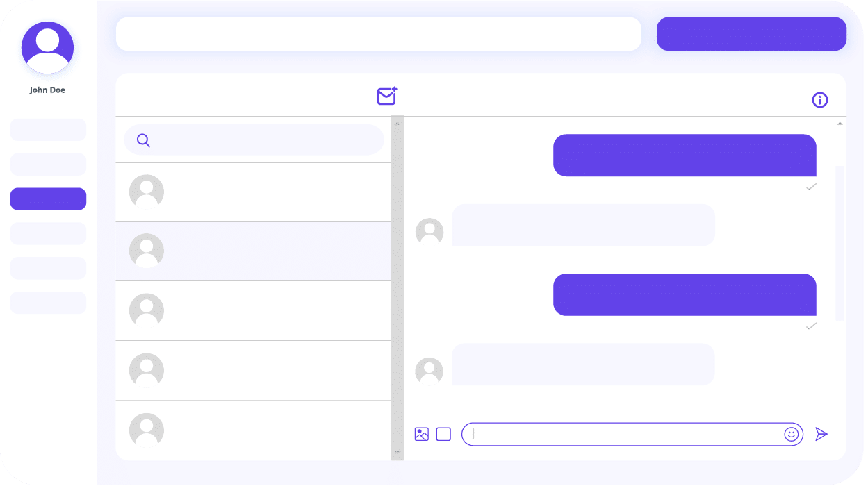This screenshot has width=868, height=486.
Task: Open the emoji picker smiley icon
Action: (791, 435)
